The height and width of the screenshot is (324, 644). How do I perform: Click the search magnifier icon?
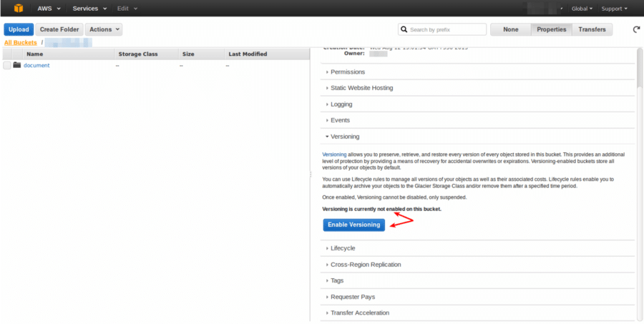click(404, 29)
